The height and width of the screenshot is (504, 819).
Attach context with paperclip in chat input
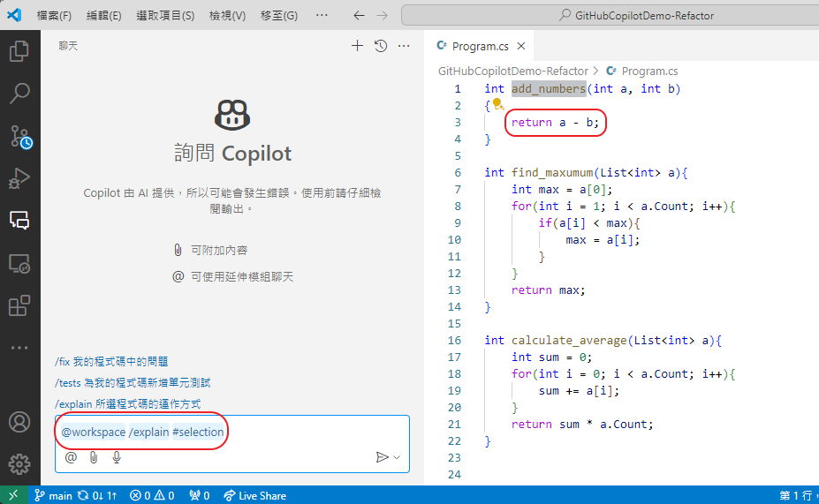(x=94, y=457)
